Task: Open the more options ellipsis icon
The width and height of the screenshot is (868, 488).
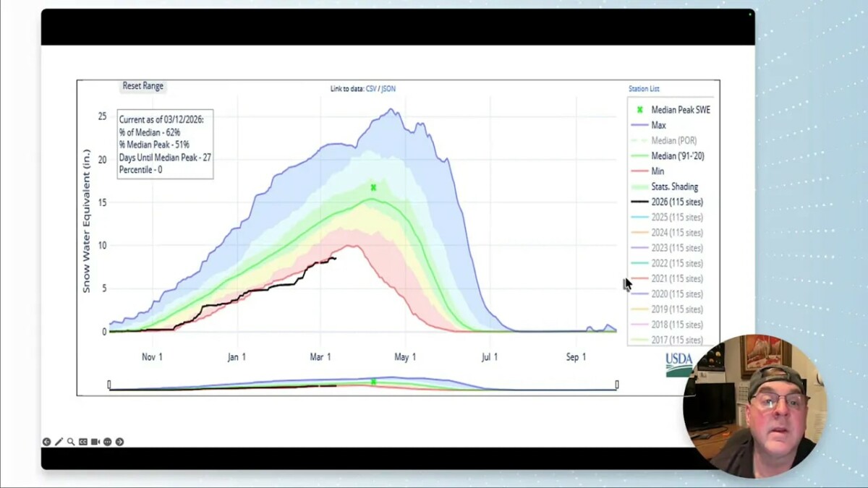Action: pyautogui.click(x=107, y=441)
